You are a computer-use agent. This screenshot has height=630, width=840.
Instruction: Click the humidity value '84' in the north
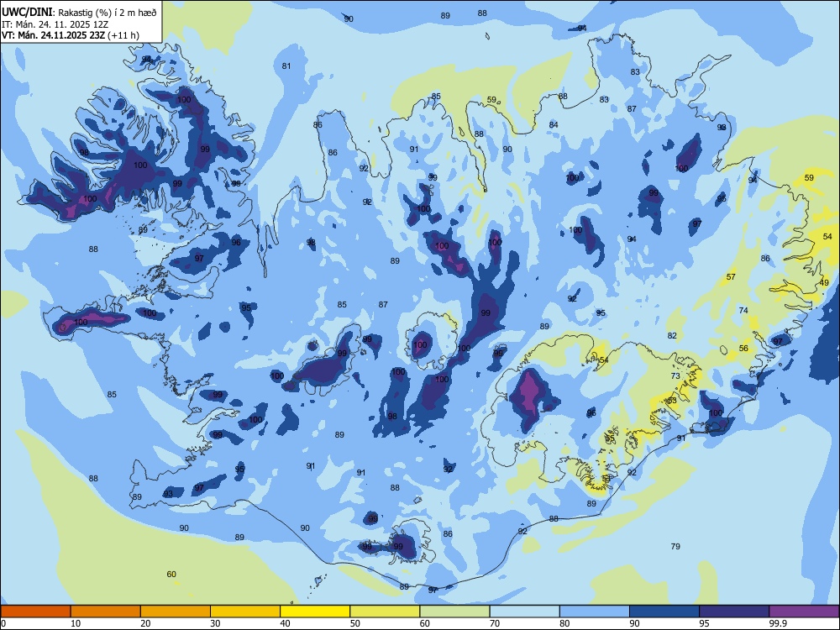click(x=554, y=125)
